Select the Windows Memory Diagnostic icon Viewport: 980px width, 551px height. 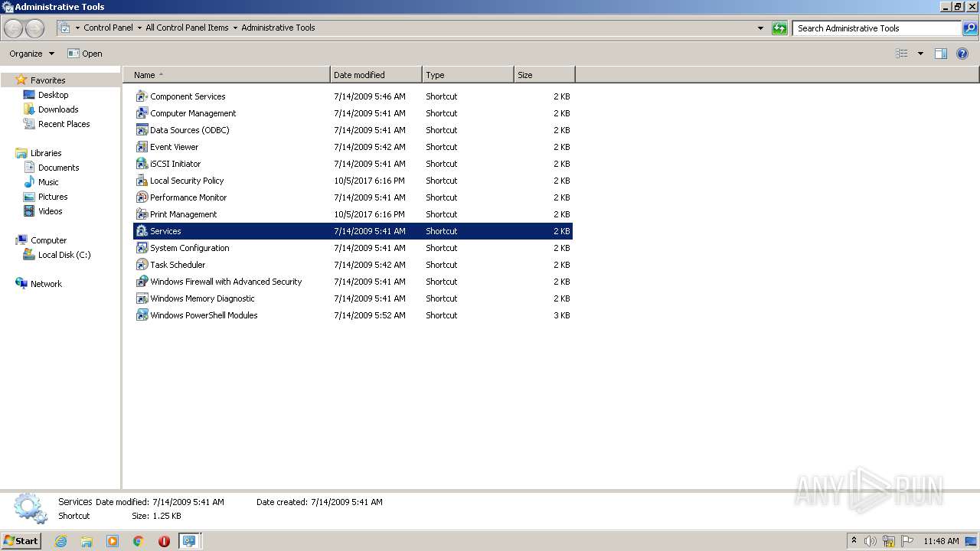pyautogui.click(x=142, y=298)
